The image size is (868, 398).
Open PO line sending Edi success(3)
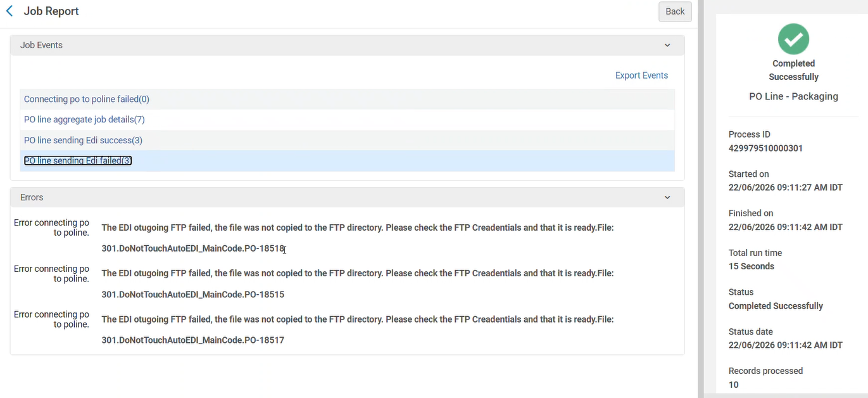tap(83, 140)
